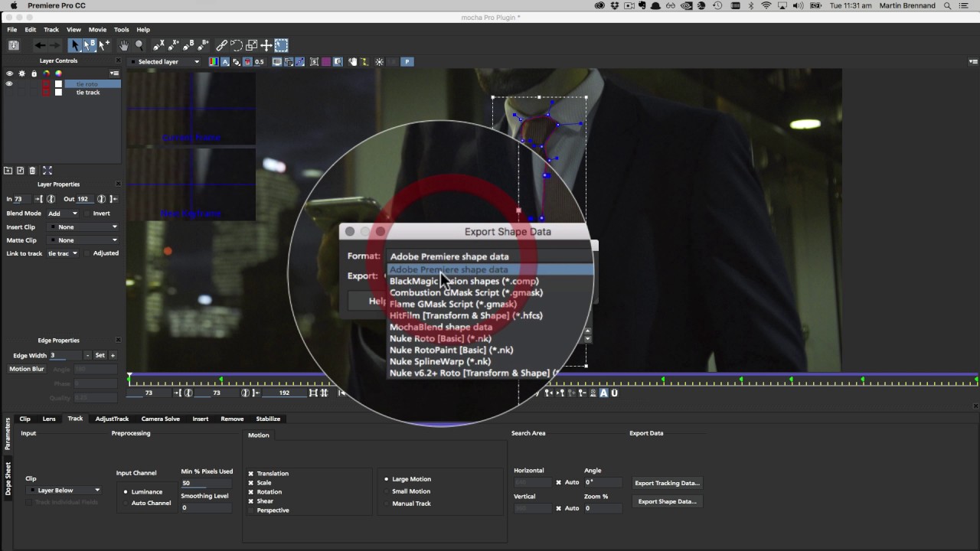Select the Add Bezier to layer tool

click(204, 45)
